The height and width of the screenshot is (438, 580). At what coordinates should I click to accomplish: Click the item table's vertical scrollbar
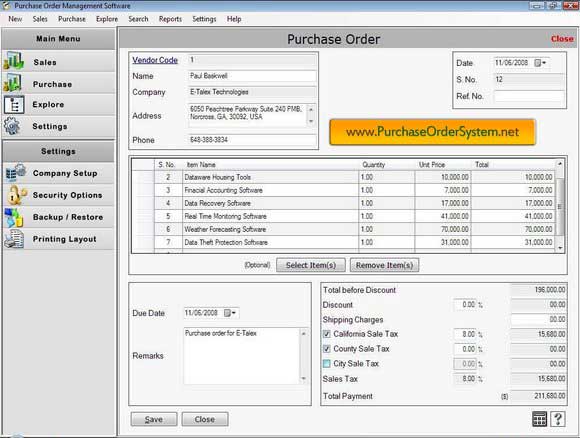(x=560, y=206)
